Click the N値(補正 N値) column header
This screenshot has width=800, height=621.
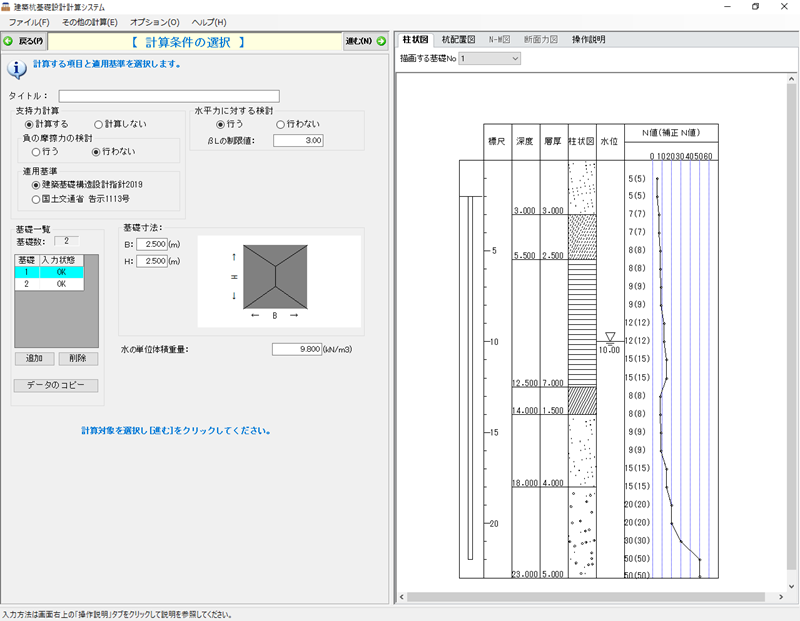[x=671, y=133]
